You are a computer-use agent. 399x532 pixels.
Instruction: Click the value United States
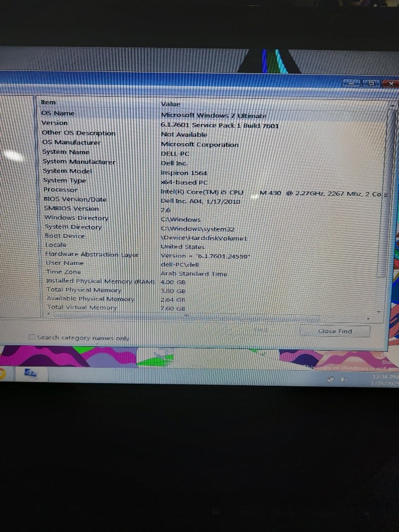pyautogui.click(x=182, y=247)
